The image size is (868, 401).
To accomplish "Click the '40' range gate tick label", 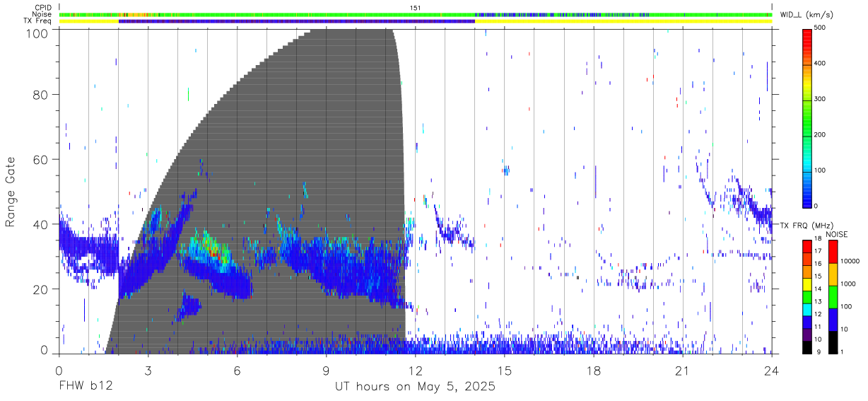I will point(42,225).
